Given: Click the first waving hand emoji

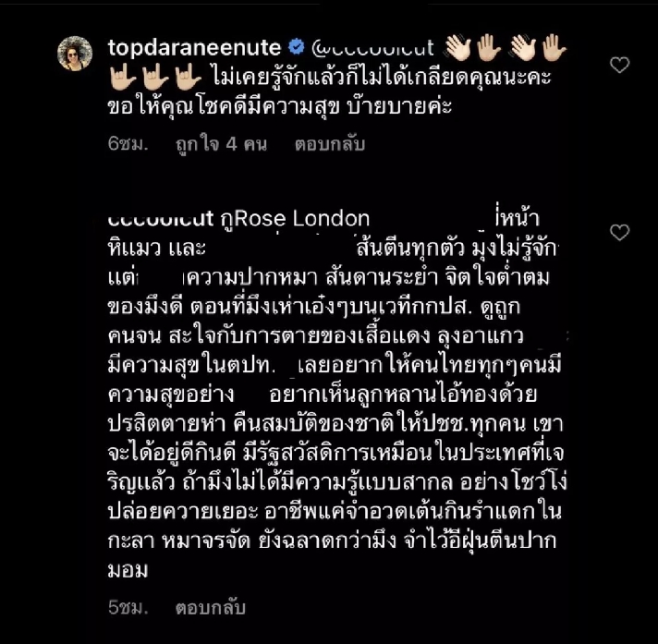Looking at the screenshot, I should (458, 48).
